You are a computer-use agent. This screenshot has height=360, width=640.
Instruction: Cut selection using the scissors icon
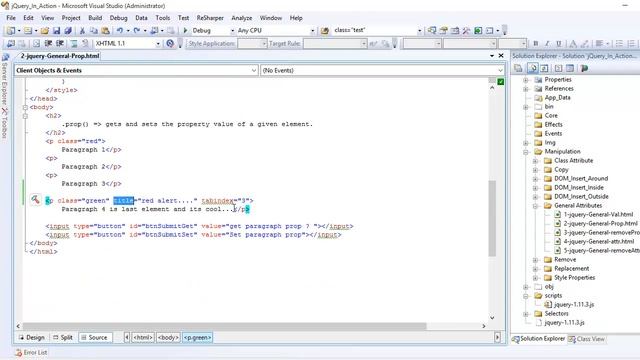82,31
